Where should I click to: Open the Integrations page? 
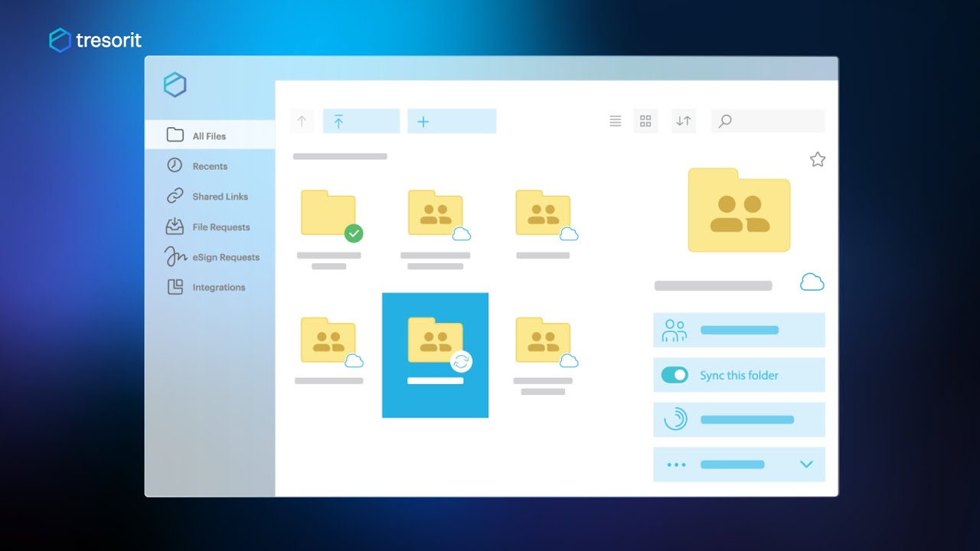pos(218,288)
